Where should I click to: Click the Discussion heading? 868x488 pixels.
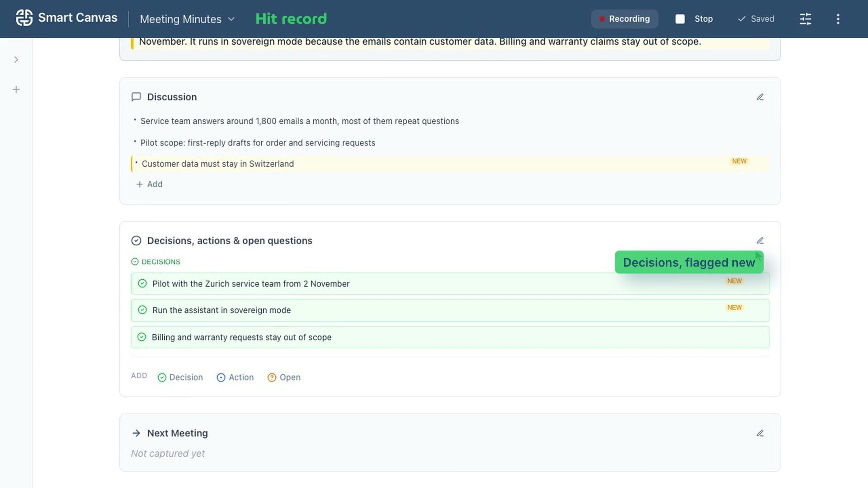tap(172, 97)
